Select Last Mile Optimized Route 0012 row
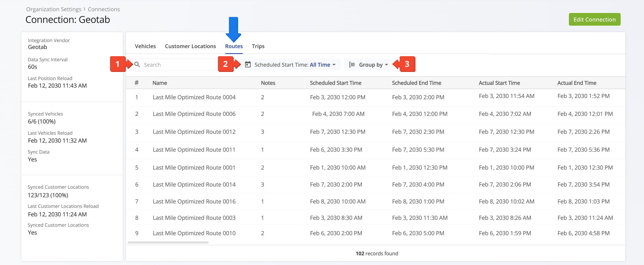Viewport: 644px width, 265px height. point(375,132)
